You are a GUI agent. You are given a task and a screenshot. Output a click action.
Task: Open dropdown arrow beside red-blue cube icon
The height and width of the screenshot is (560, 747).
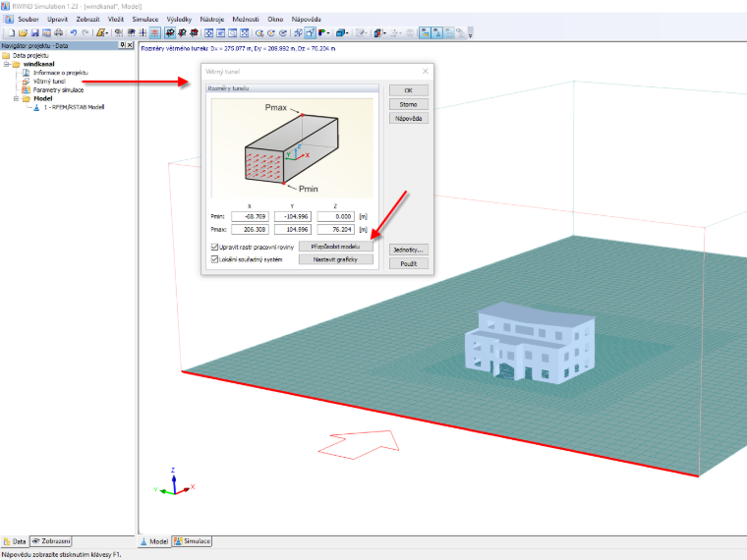coord(384,32)
